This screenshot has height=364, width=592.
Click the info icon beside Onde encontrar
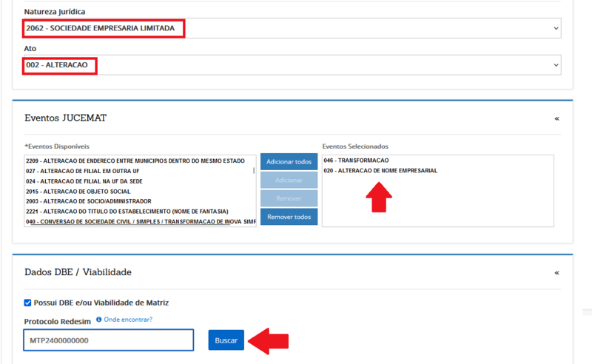point(99,320)
